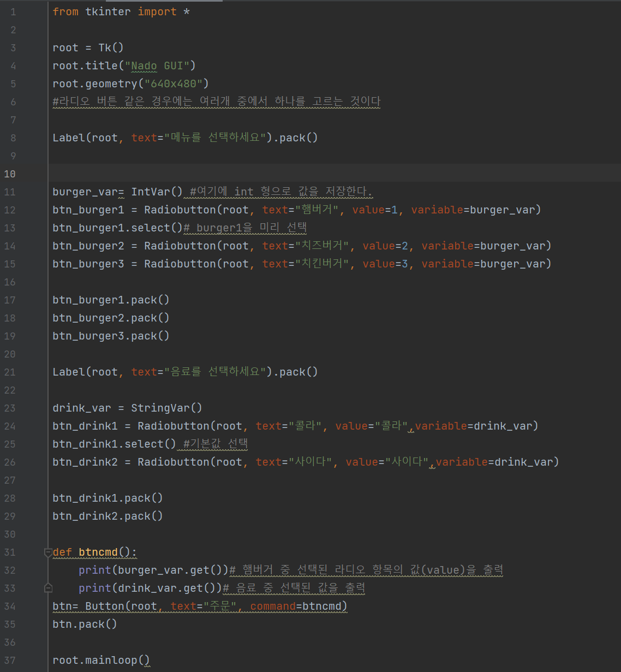Click 'value="사이다"' argument

tap(387, 462)
